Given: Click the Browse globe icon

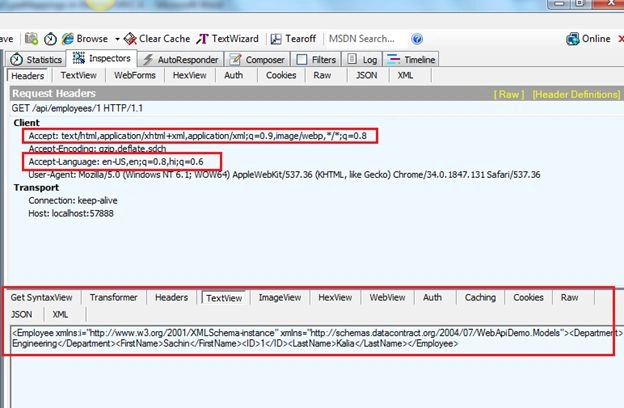Looking at the screenshot, I should pos(68,39).
